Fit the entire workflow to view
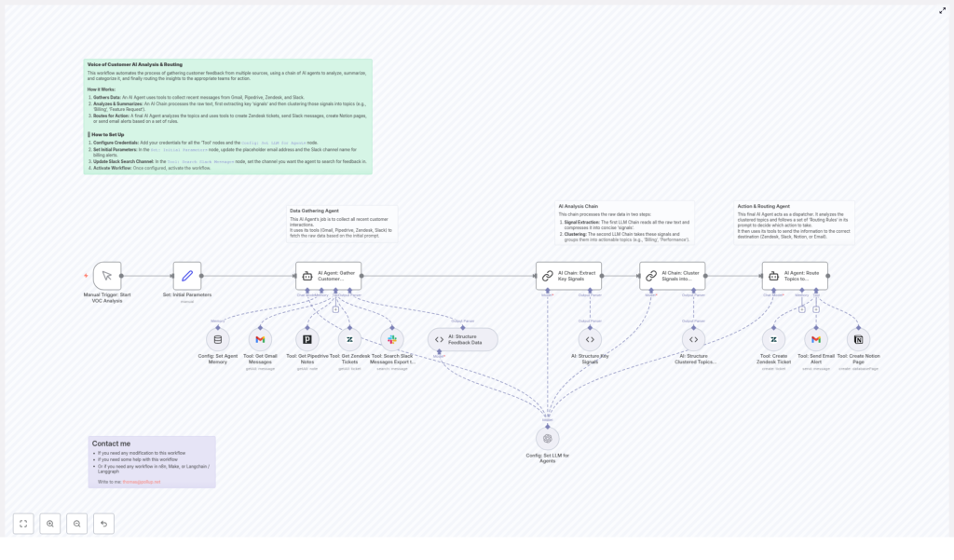 click(23, 524)
